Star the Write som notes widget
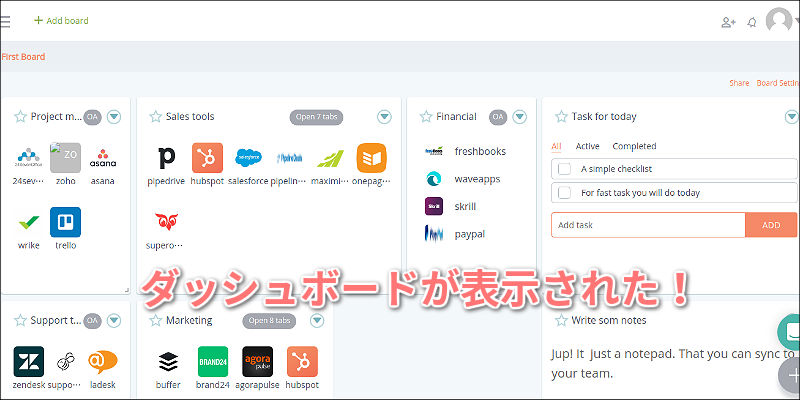The height and width of the screenshot is (400, 800). pyautogui.click(x=561, y=320)
